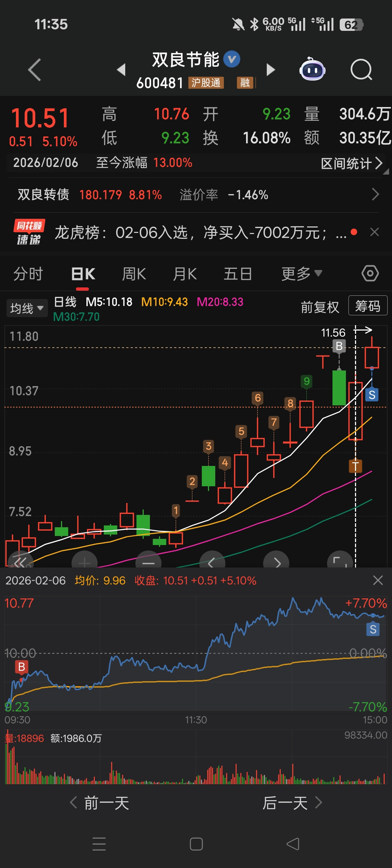Tap the 额 30.35亿 amount value
392x868 pixels.
(x=365, y=138)
